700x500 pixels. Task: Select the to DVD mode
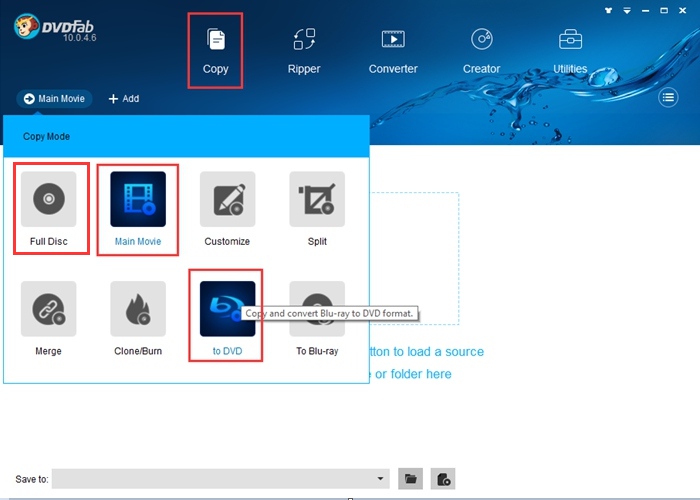click(227, 319)
